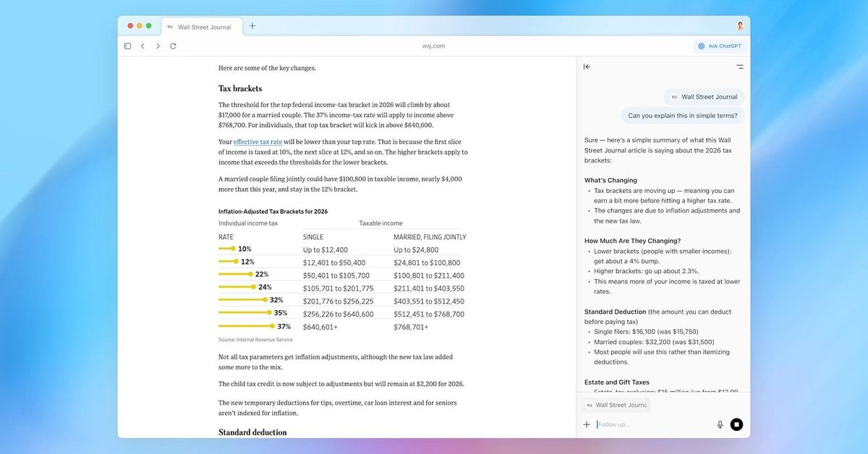Open the user profile avatar
The width and height of the screenshot is (868, 454).
(x=740, y=26)
